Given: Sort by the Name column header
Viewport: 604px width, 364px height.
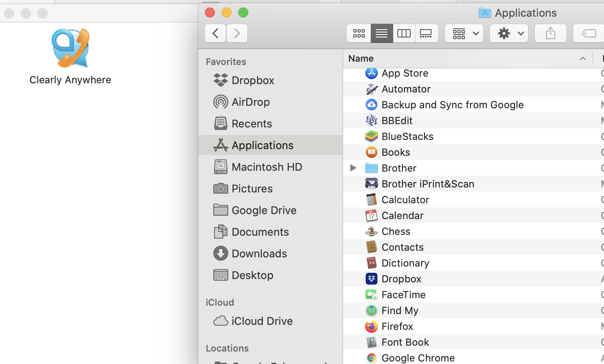Looking at the screenshot, I should [x=468, y=58].
